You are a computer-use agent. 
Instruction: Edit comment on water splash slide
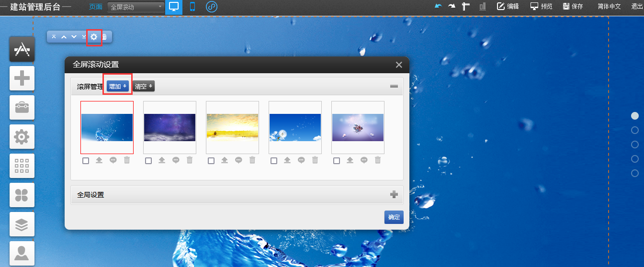(113, 160)
